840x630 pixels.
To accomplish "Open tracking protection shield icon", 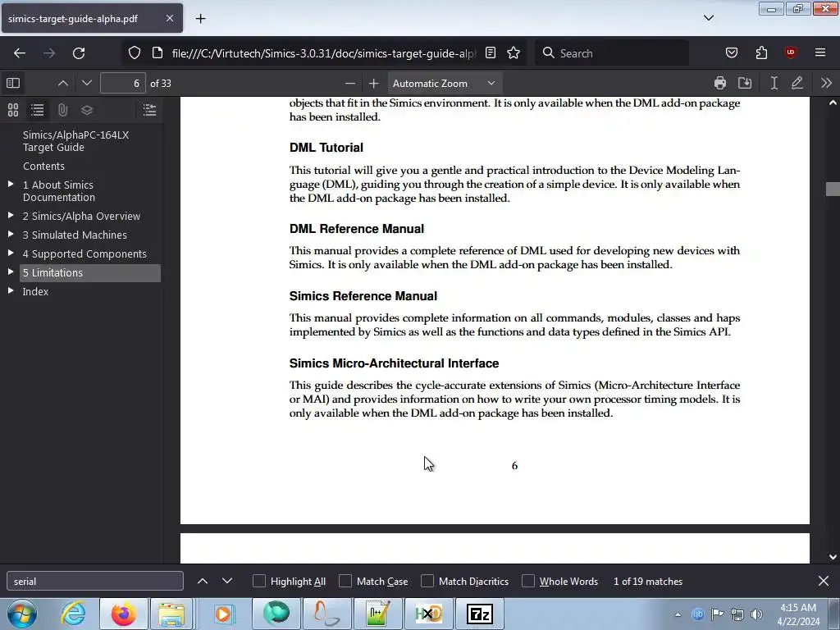I will (135, 53).
